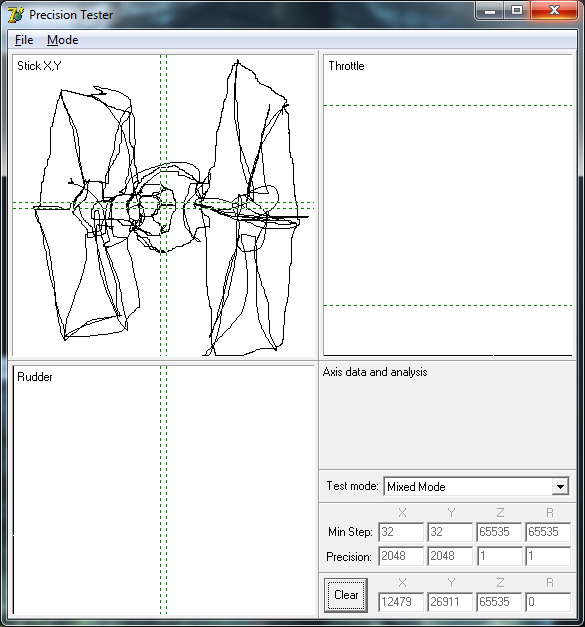Click the X Precision field showing 2048
Image resolution: width=585 pixels, height=627 pixels.
tap(401, 556)
